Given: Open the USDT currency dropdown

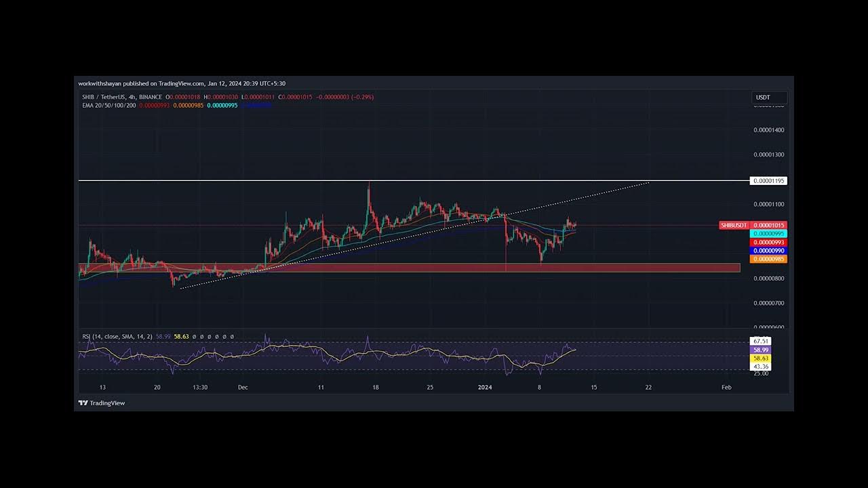Looking at the screenshot, I should [x=769, y=98].
